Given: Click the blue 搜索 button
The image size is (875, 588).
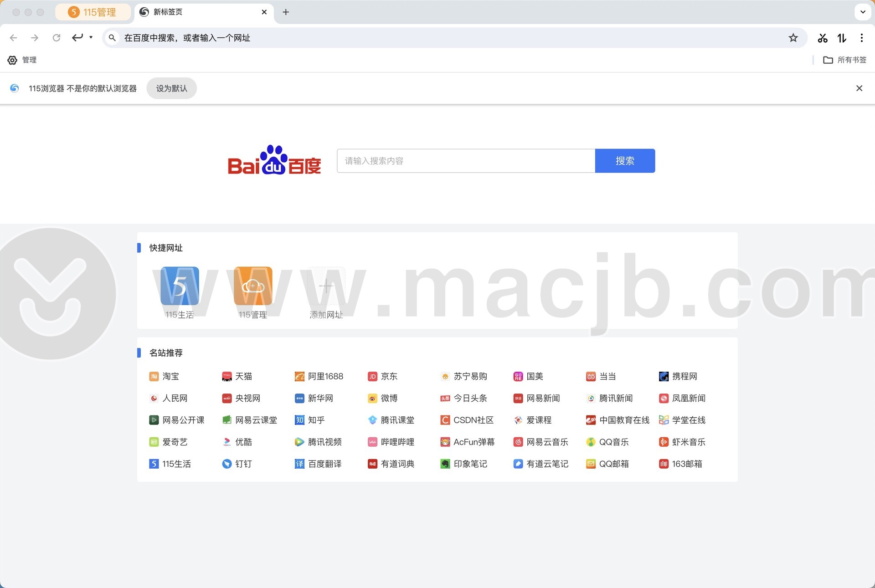Looking at the screenshot, I should click(x=625, y=161).
